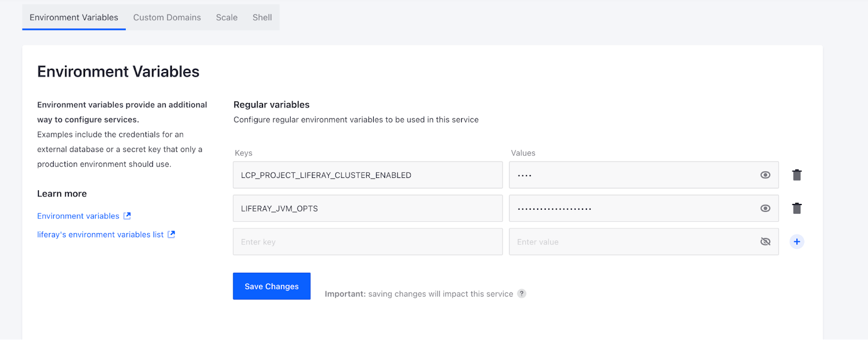Show the hidden LIFERAY_JVM_OPTS value

click(x=765, y=208)
